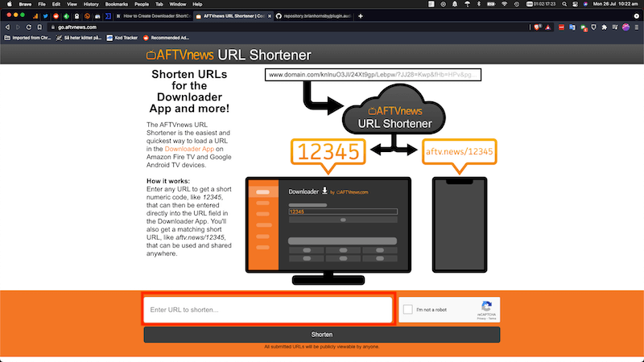Open the Brave application menu

point(25,4)
